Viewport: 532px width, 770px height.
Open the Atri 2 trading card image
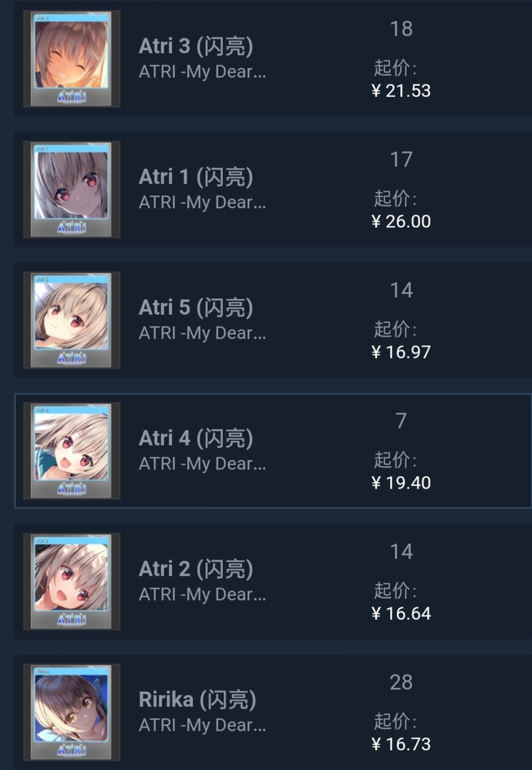click(x=71, y=581)
